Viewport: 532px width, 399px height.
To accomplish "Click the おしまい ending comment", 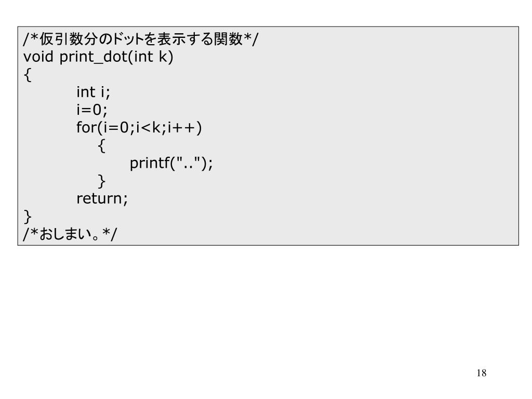I will click(70, 234).
